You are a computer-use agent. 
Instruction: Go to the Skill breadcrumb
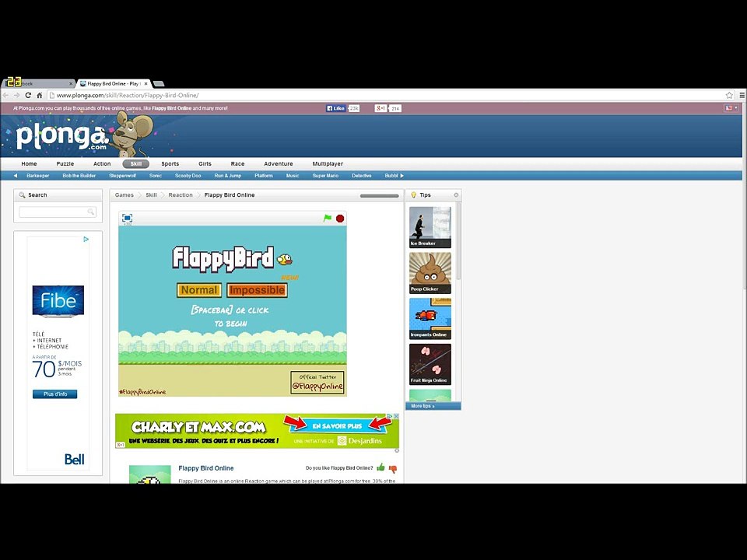(151, 195)
